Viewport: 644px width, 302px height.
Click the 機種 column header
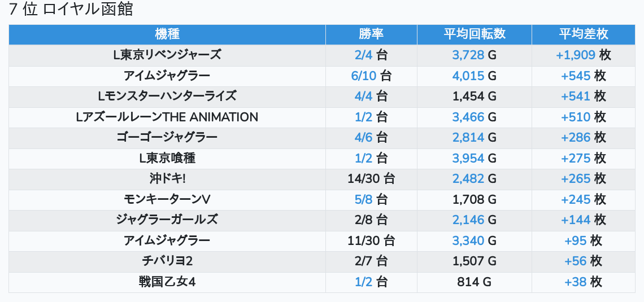tap(167, 34)
